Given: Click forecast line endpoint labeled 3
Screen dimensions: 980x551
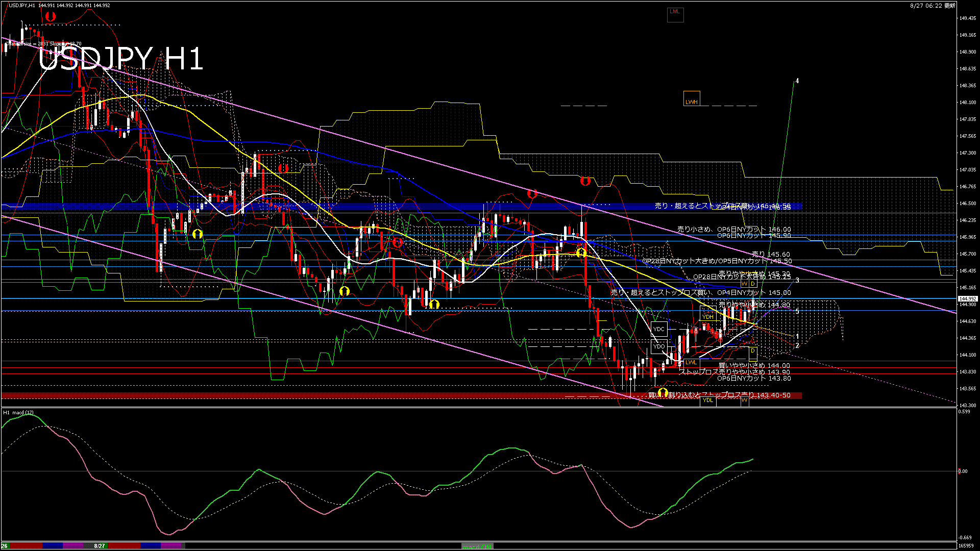Looking at the screenshot, I should point(797,281).
